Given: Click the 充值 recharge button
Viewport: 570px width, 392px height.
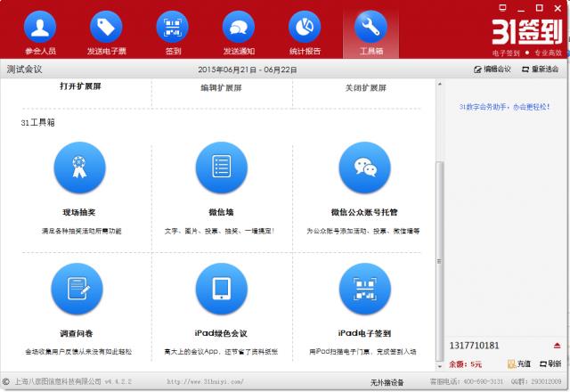Looking at the screenshot, I should click(x=519, y=363).
